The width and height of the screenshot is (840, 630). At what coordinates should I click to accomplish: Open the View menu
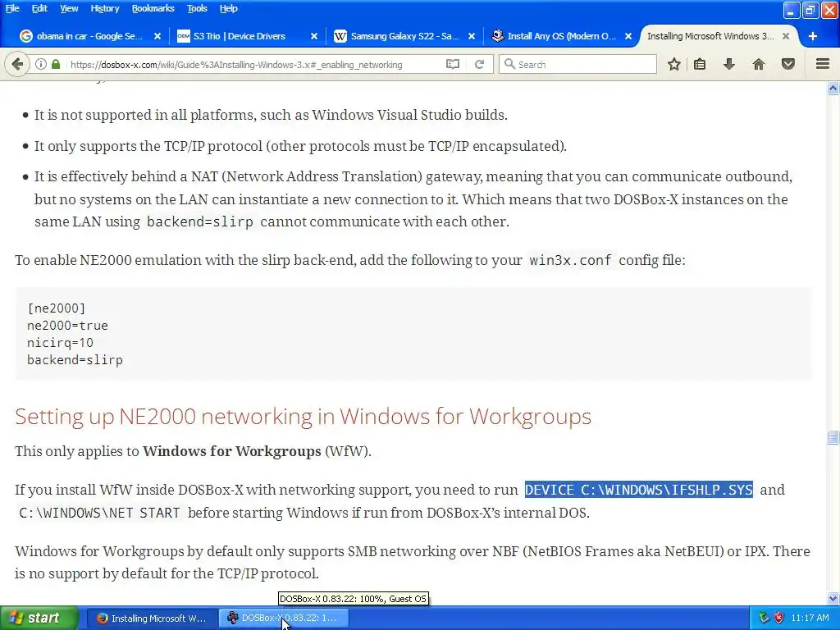click(x=69, y=8)
